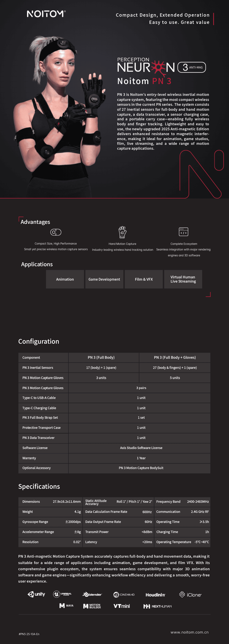
Task: Select the Animation application tile
Action: tap(65, 279)
